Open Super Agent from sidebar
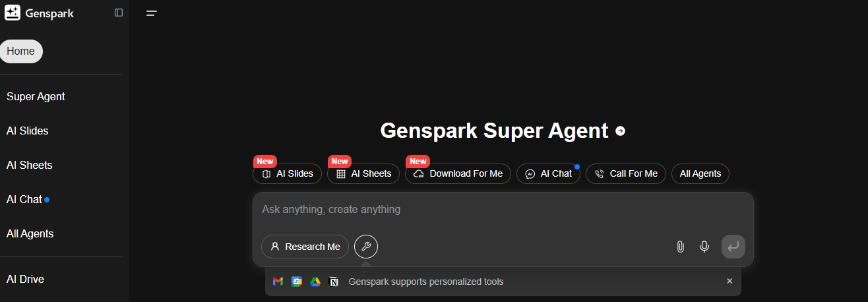This screenshot has width=868, height=302. 36,96
